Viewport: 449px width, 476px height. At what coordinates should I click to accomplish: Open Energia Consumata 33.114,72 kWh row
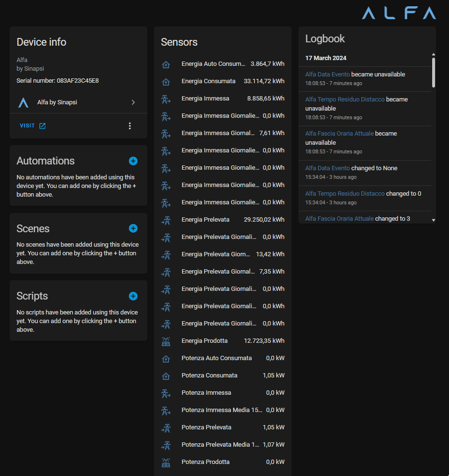[223, 81]
